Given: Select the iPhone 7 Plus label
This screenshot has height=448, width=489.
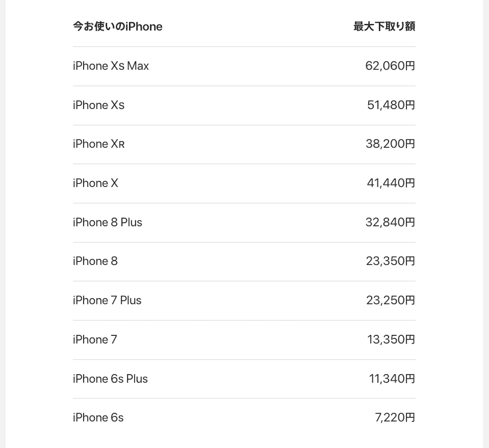Looking at the screenshot, I should pos(107,301).
